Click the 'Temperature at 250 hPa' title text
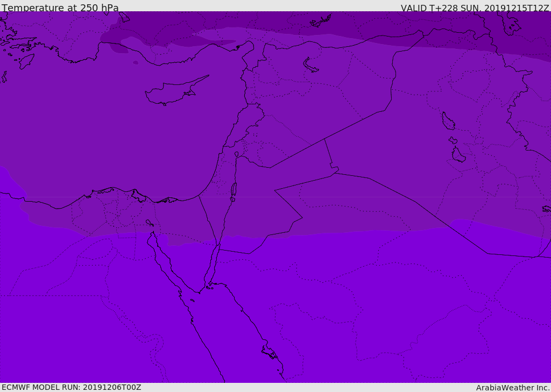 tap(60, 8)
